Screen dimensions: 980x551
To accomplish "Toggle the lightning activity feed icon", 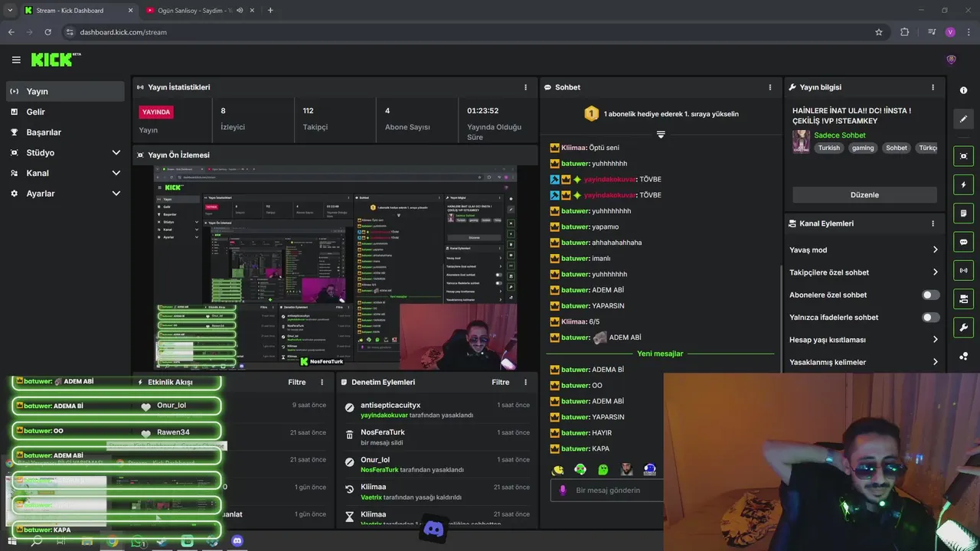I will (963, 184).
